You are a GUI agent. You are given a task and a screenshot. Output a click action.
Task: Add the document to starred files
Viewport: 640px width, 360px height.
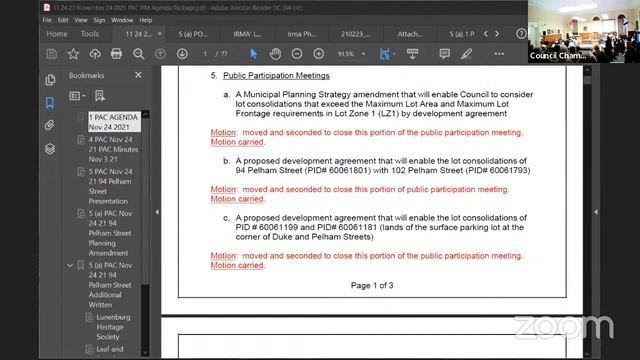tap(73, 54)
